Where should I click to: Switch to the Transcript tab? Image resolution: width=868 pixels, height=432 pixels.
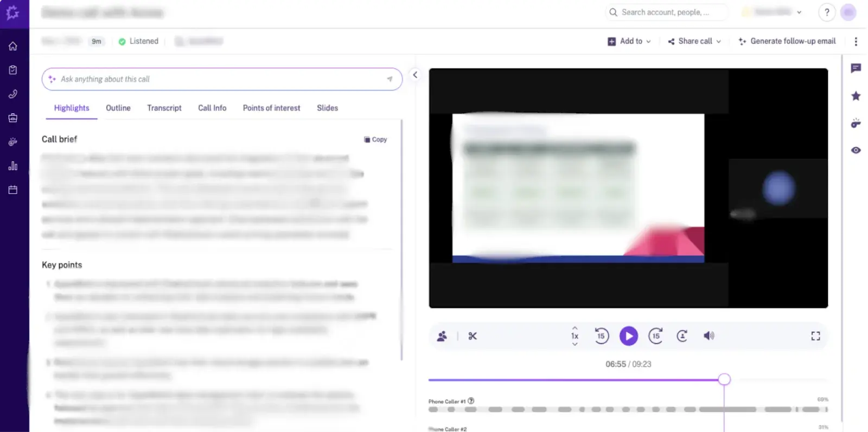pos(164,108)
